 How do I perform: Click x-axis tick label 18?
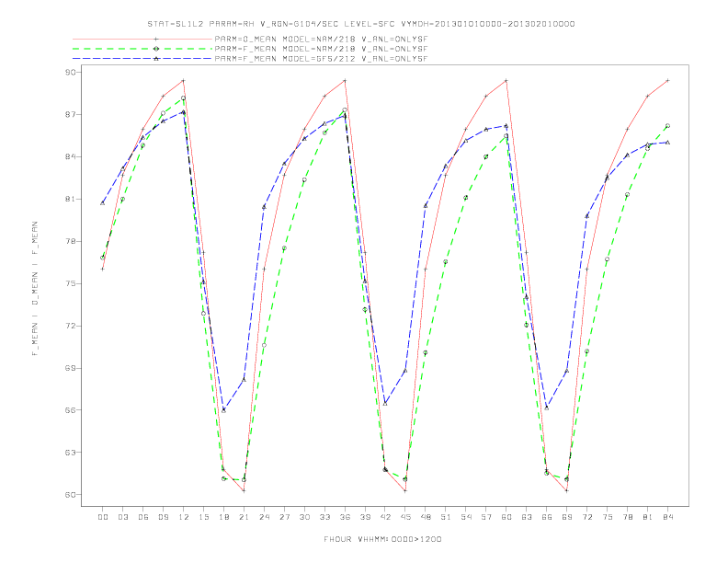pos(223,517)
